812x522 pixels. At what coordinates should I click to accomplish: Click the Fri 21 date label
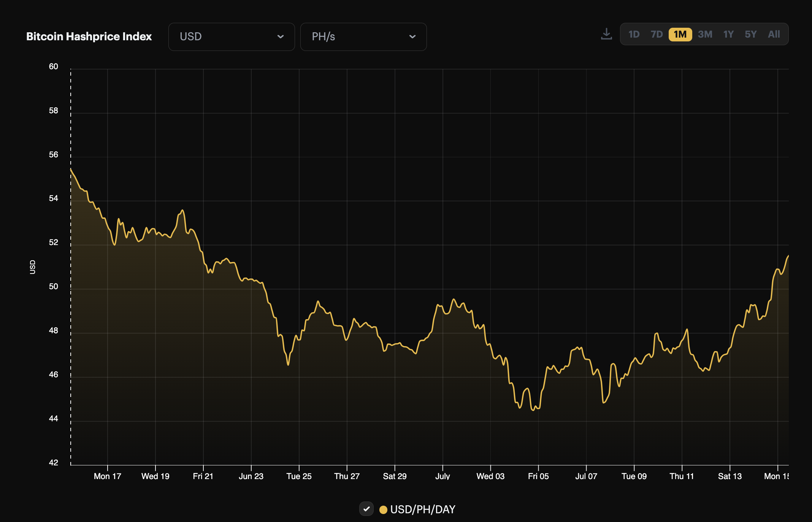pos(203,476)
